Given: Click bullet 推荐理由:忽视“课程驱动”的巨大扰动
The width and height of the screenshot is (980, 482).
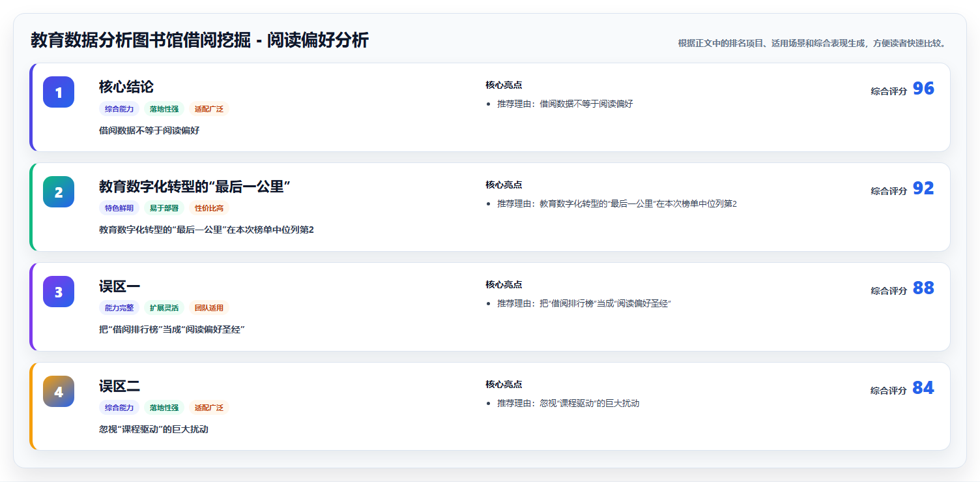Looking at the screenshot, I should tap(568, 403).
